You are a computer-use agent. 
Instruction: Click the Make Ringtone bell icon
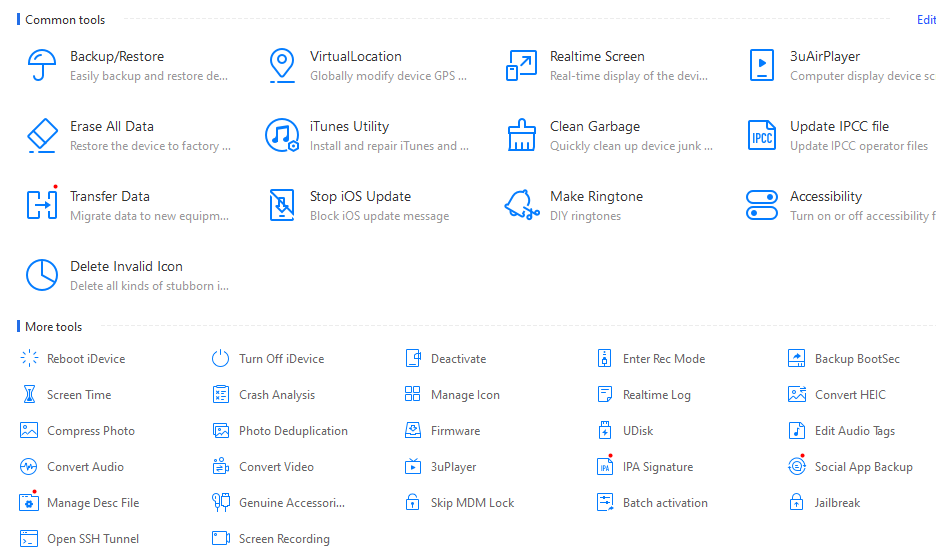click(x=522, y=205)
